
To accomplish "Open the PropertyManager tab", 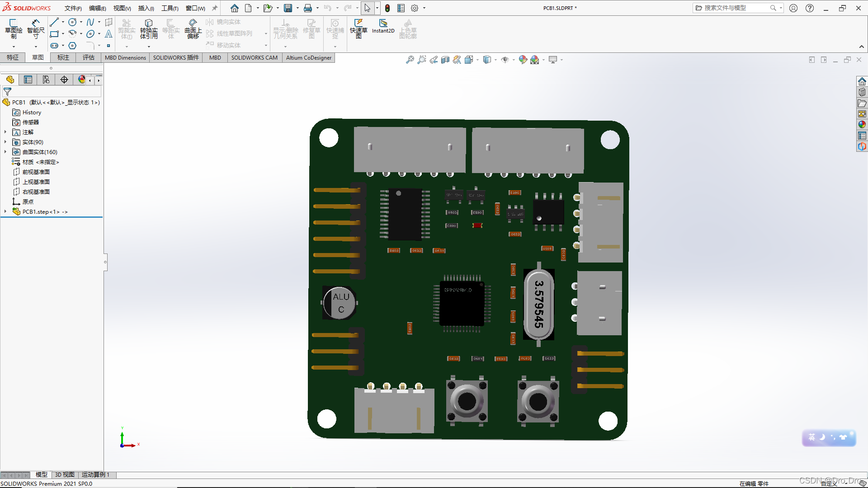I will (x=28, y=80).
